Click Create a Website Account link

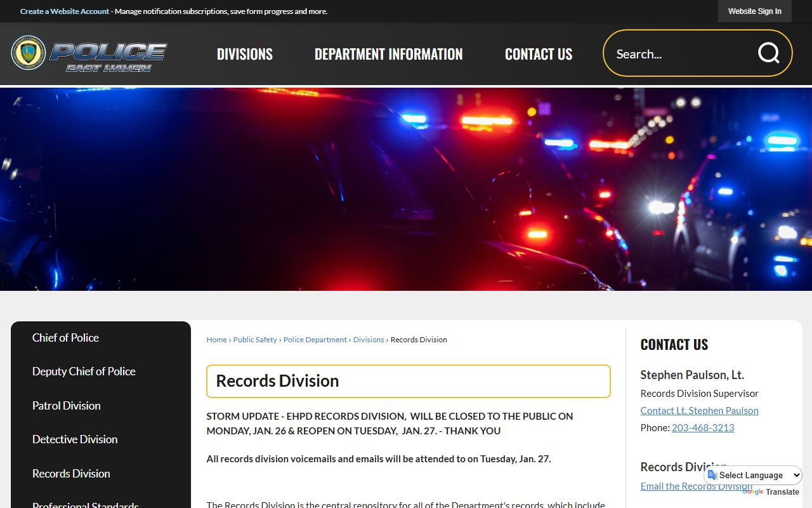(65, 11)
